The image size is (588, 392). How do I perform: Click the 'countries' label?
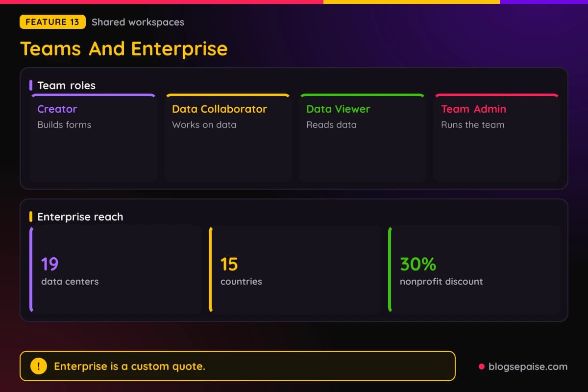click(x=241, y=281)
